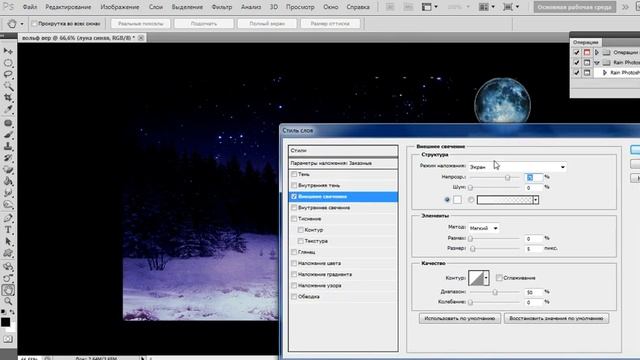This screenshot has height=360, width=640.
Task: Click the Непрозр. opacity slider handle
Action: [x=507, y=178]
